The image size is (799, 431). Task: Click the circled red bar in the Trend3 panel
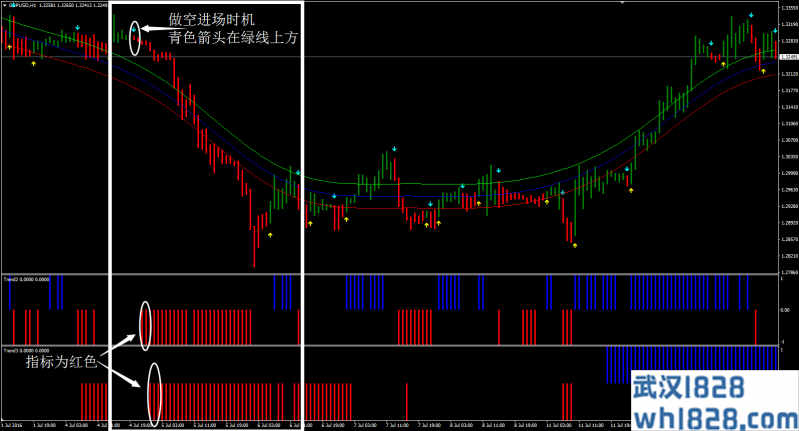[x=154, y=397]
